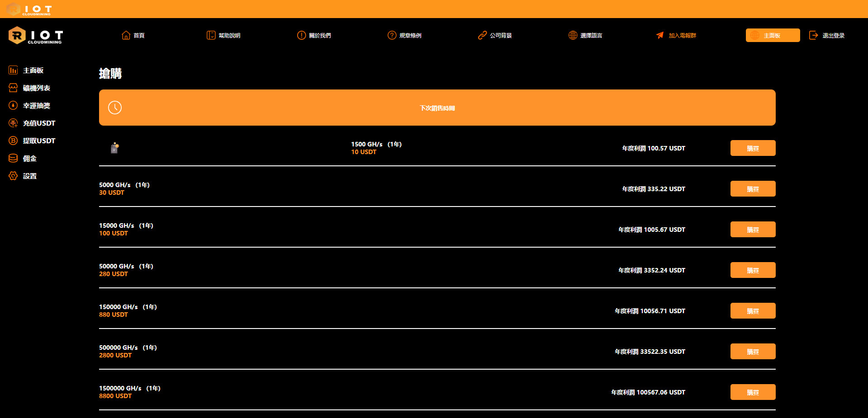Open 設置 settings in sidebar
This screenshot has height=418, width=868.
(29, 176)
